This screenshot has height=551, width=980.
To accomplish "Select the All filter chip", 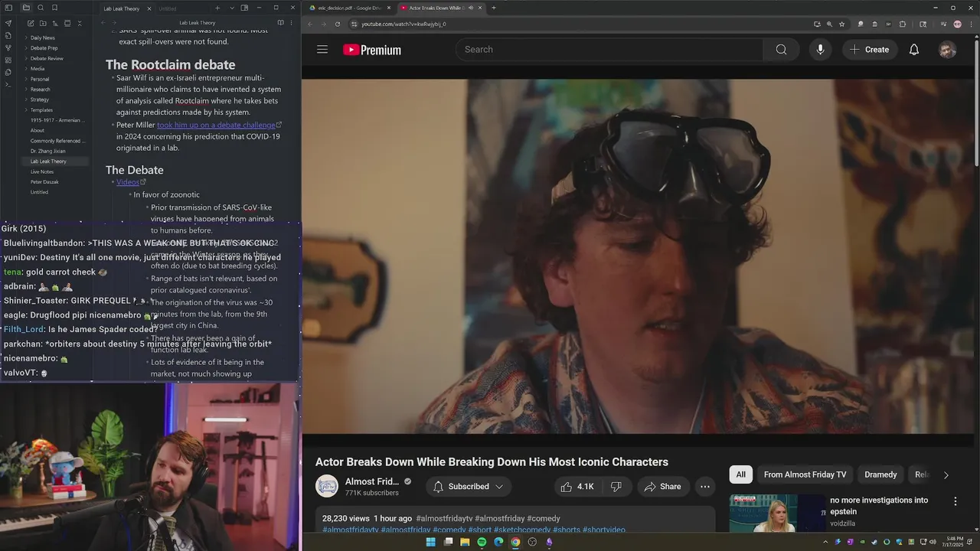I will [x=740, y=474].
